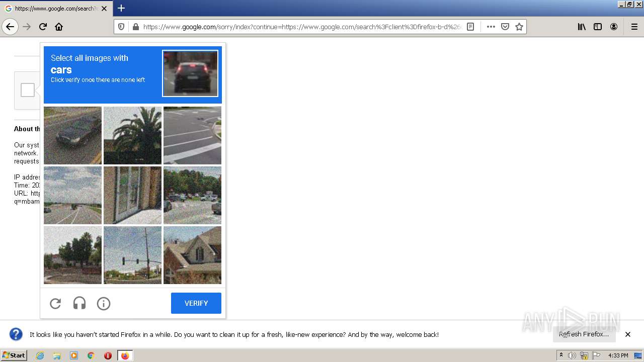Select the crosswalk road tile

192,135
